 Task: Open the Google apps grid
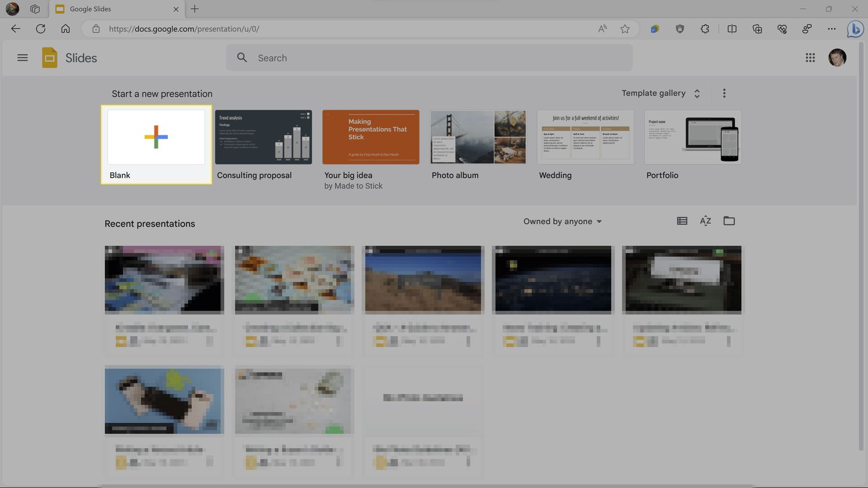[x=810, y=58]
